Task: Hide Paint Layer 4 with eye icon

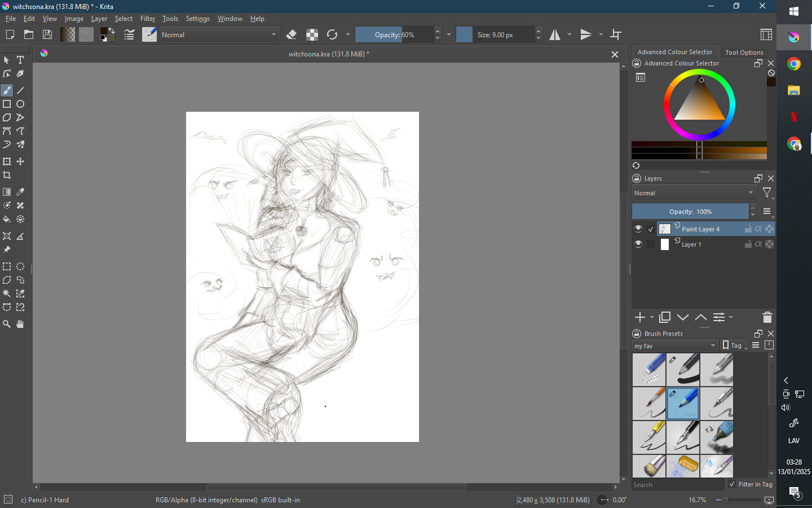Action: pyautogui.click(x=638, y=229)
